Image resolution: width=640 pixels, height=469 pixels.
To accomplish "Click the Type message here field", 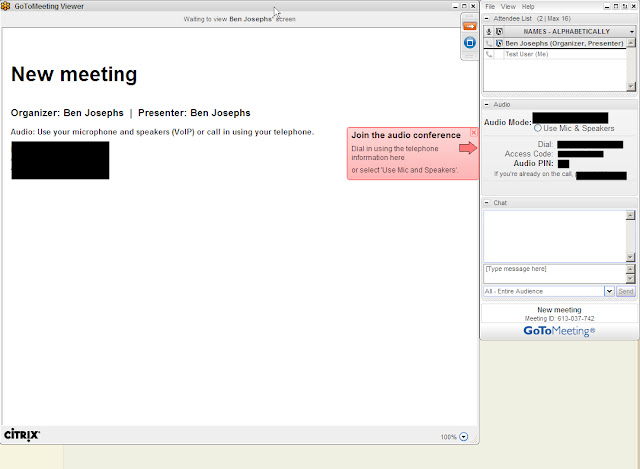I will (x=555, y=273).
